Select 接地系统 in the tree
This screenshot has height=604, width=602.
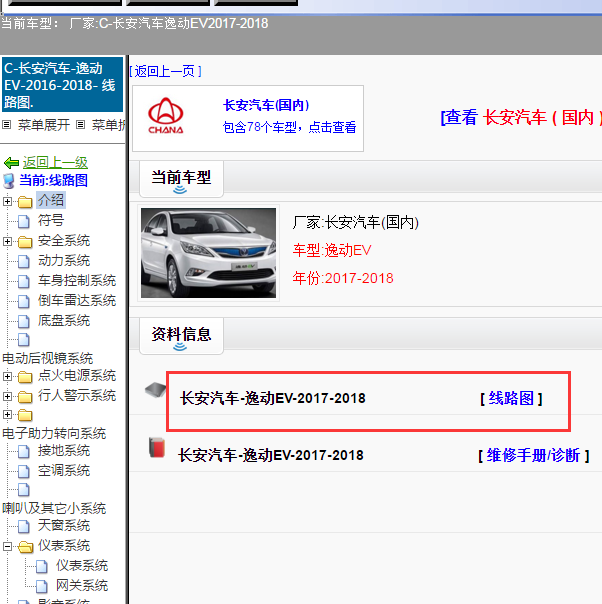point(64,451)
